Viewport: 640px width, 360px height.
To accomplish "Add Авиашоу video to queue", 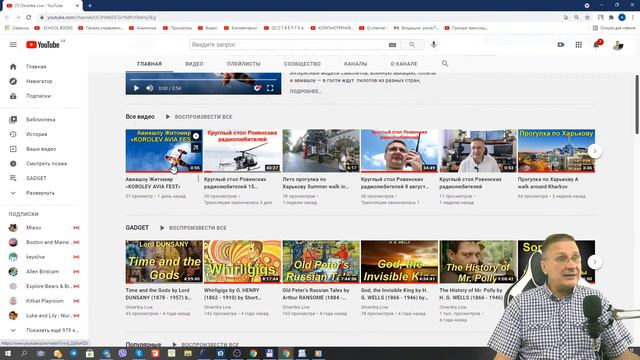I will pos(196,147).
